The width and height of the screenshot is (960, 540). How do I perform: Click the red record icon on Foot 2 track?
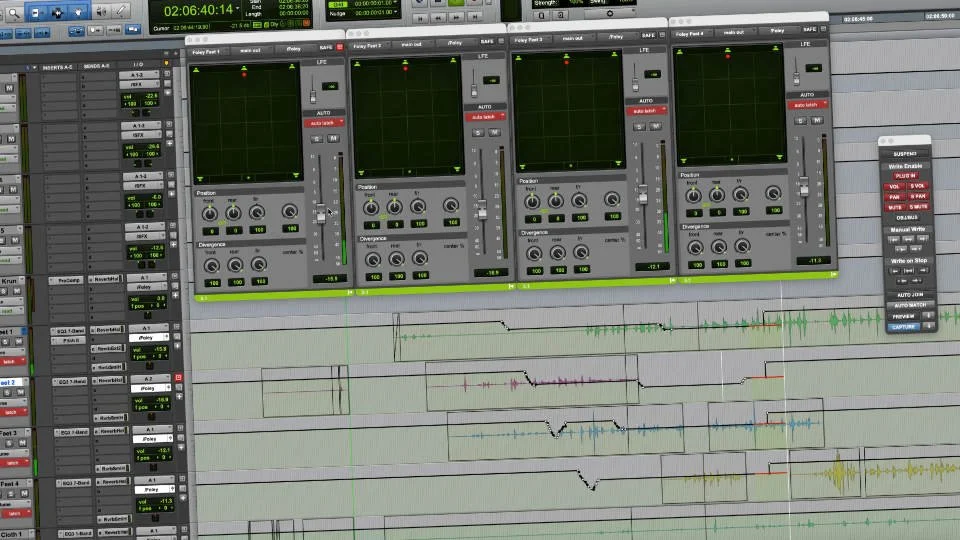point(178,378)
